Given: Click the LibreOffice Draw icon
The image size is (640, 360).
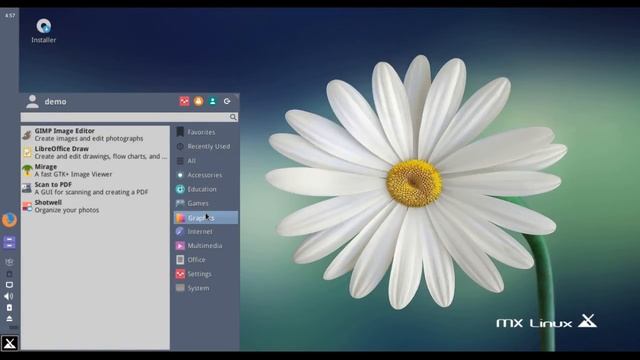Looking at the screenshot, I should (x=27, y=153).
